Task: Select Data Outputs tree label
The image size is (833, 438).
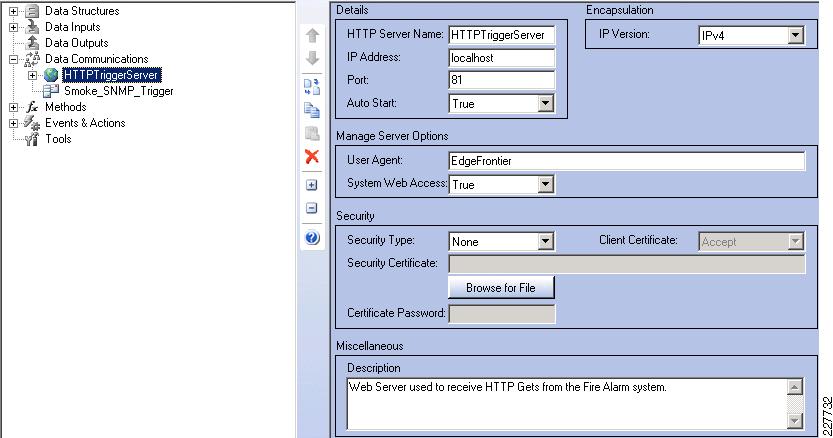Action: click(76, 43)
